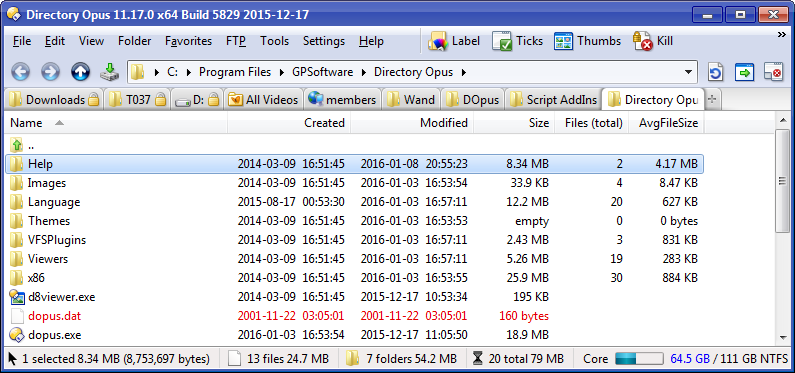Viewport: 795px width, 373px height.
Task: Expand the arrow after C: in path
Action: 189,72
